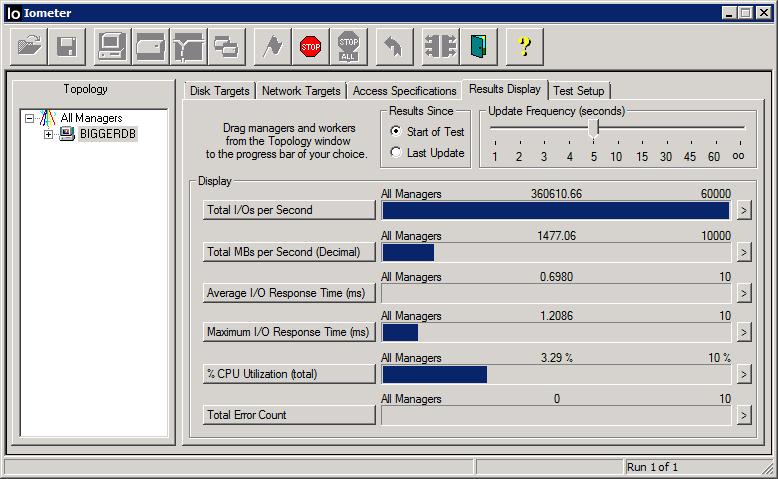The width and height of the screenshot is (778, 479).
Task: Click the CPU Utilization progress bar
Action: (x=556, y=374)
